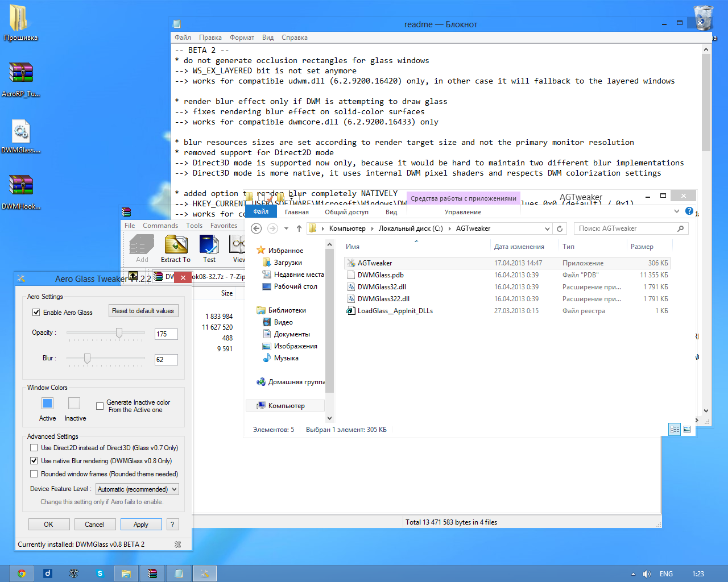Switch Explorer to the details view icon

click(675, 429)
